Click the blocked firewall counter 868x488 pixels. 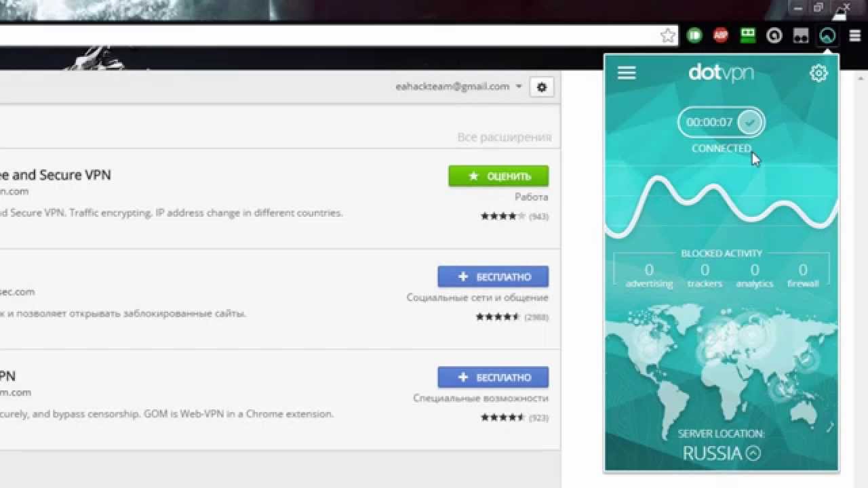coord(803,276)
